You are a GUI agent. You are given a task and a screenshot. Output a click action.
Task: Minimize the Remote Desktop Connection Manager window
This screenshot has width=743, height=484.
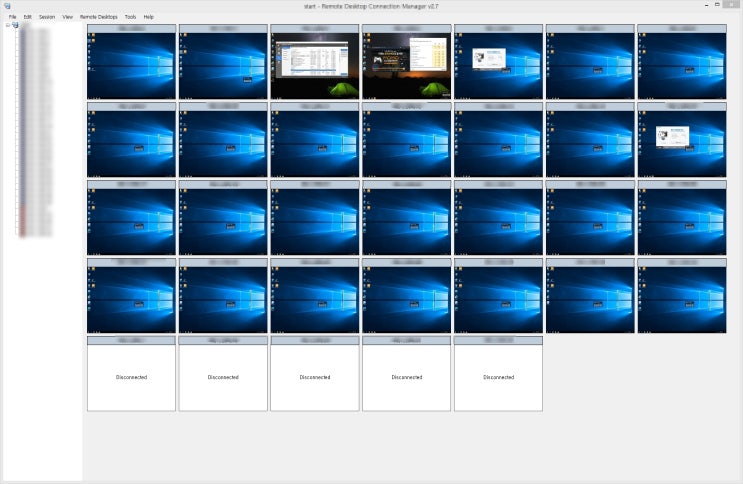tap(707, 5)
